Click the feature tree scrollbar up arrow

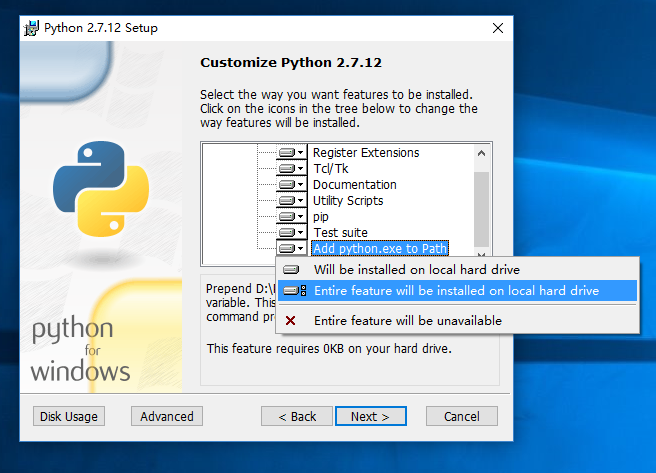click(x=482, y=153)
